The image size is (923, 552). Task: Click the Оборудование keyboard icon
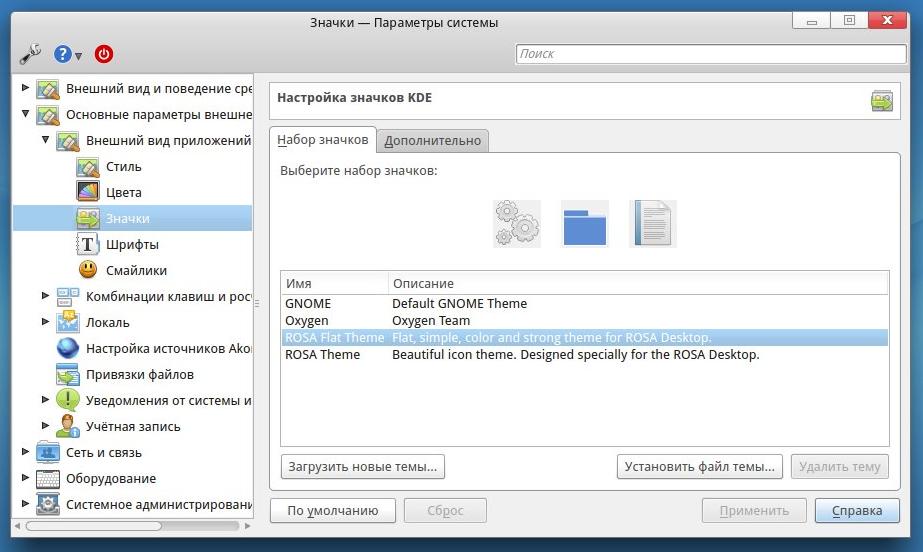click(48, 478)
